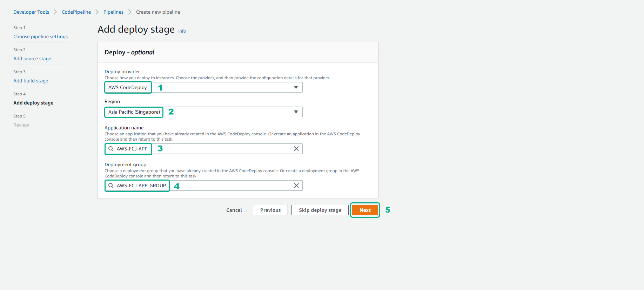The height and width of the screenshot is (290, 644).
Task: Cancel the pipeline creation
Action: pos(234,210)
